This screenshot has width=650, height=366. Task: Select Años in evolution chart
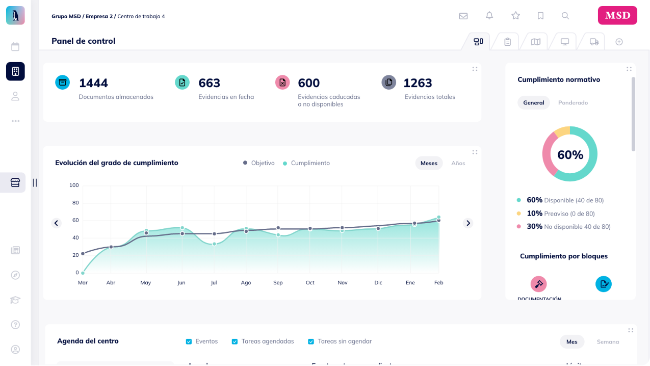click(x=458, y=163)
